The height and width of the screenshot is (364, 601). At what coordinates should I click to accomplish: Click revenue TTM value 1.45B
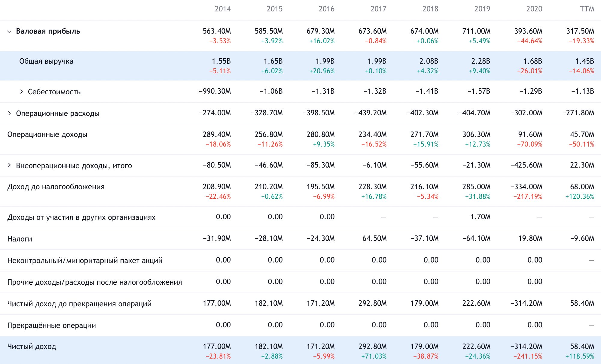[585, 61]
